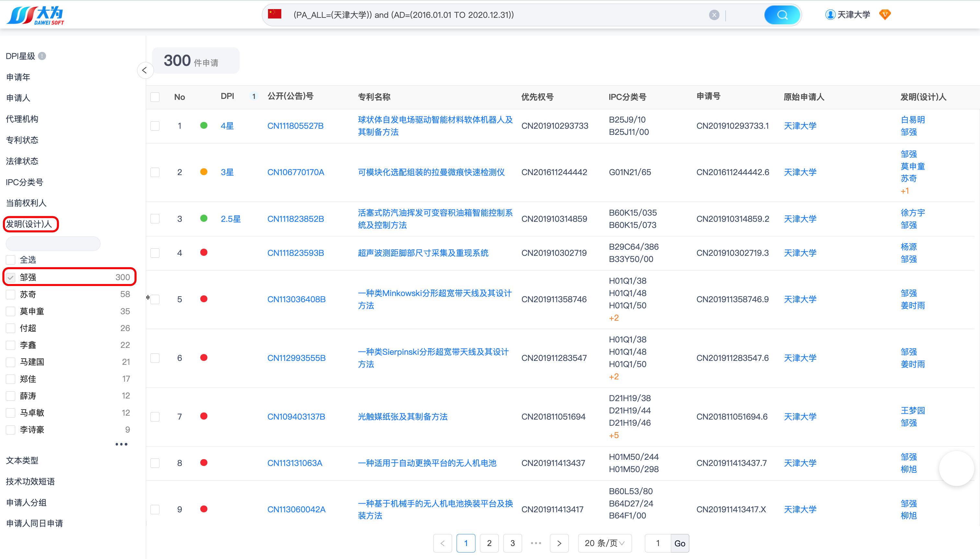The image size is (980, 559).
Task: Click the inventor filter search field
Action: click(53, 244)
